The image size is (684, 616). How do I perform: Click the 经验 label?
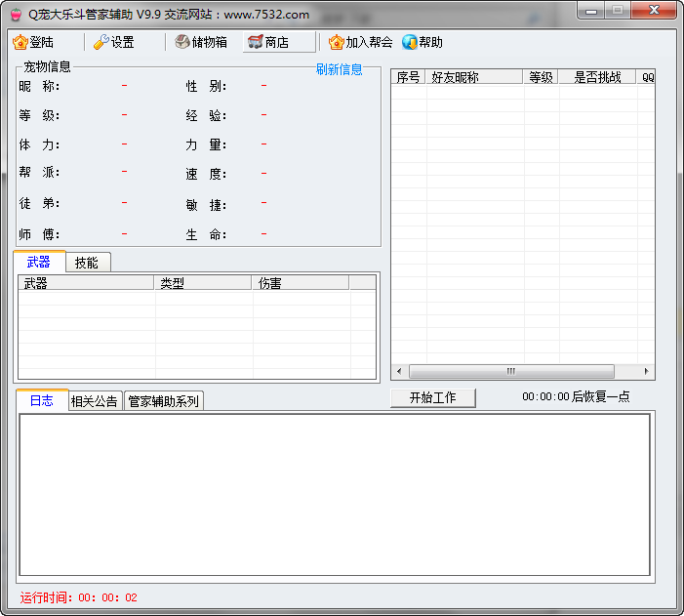pos(206,115)
